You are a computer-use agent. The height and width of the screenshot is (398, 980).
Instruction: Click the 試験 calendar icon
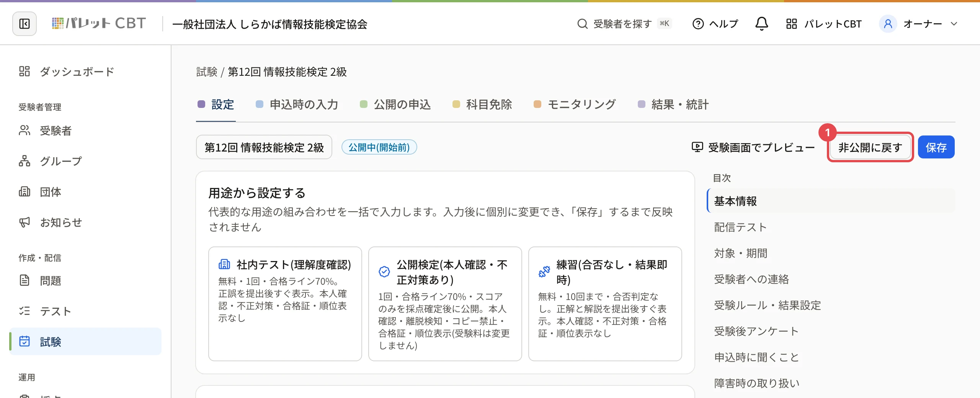coord(24,341)
